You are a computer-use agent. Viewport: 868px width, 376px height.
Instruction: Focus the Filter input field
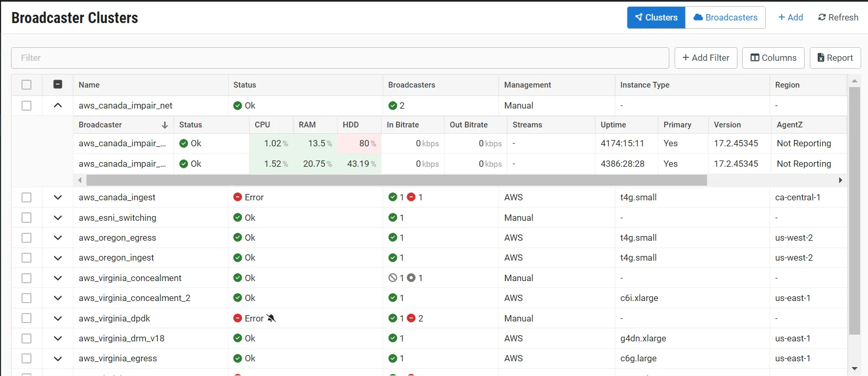point(340,58)
